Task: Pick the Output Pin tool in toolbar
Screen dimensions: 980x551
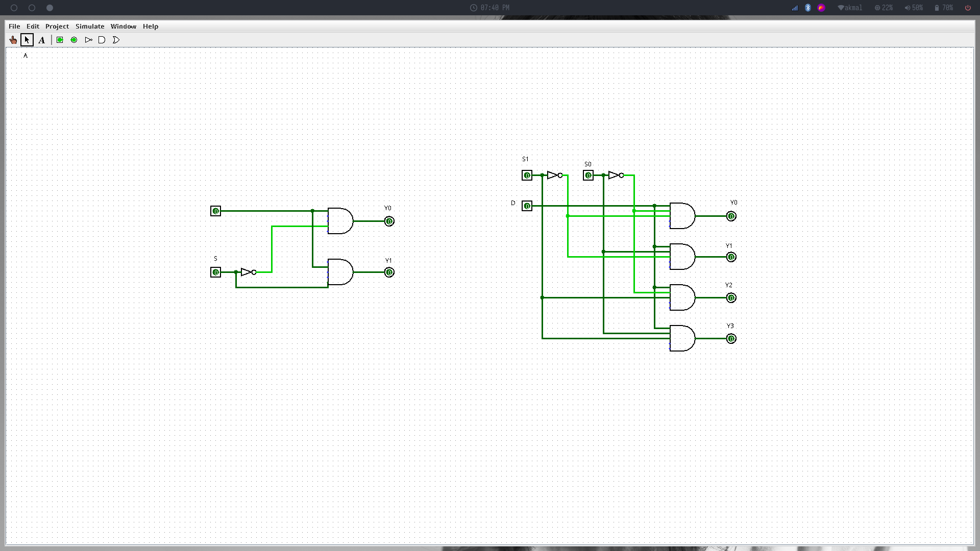Action: coord(74,40)
